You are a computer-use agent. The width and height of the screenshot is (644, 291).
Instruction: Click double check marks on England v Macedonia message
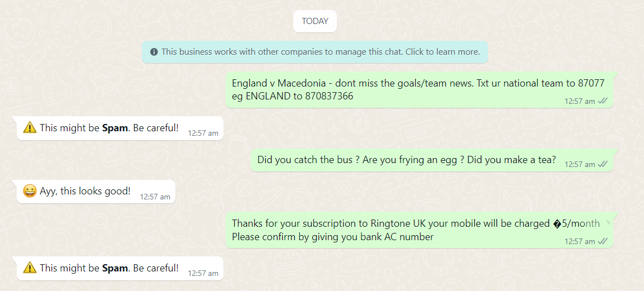(x=603, y=101)
